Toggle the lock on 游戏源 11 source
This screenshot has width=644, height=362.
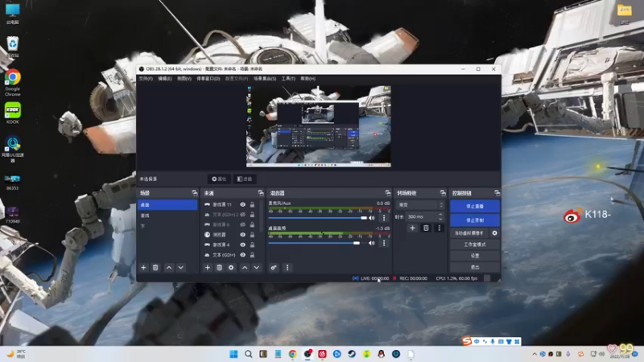tap(252, 204)
